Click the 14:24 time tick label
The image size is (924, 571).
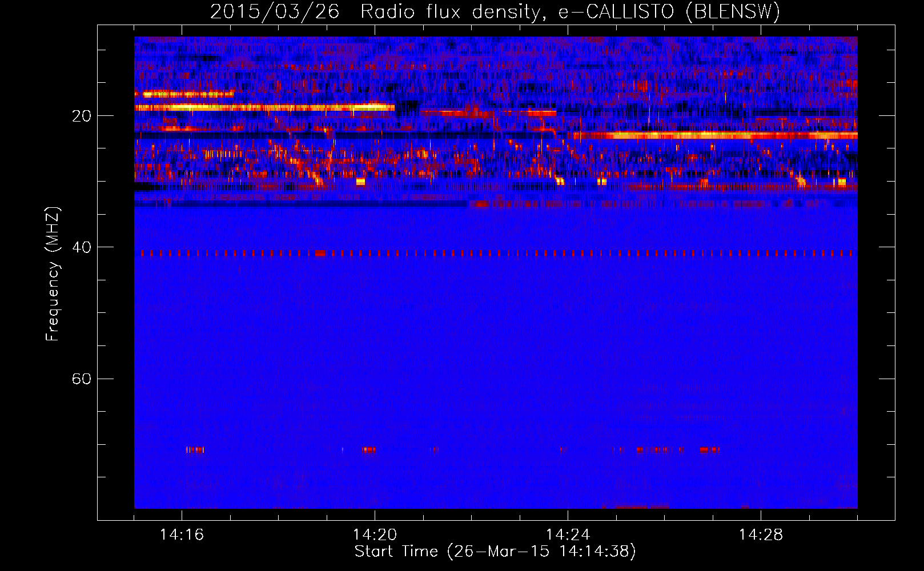point(568,534)
